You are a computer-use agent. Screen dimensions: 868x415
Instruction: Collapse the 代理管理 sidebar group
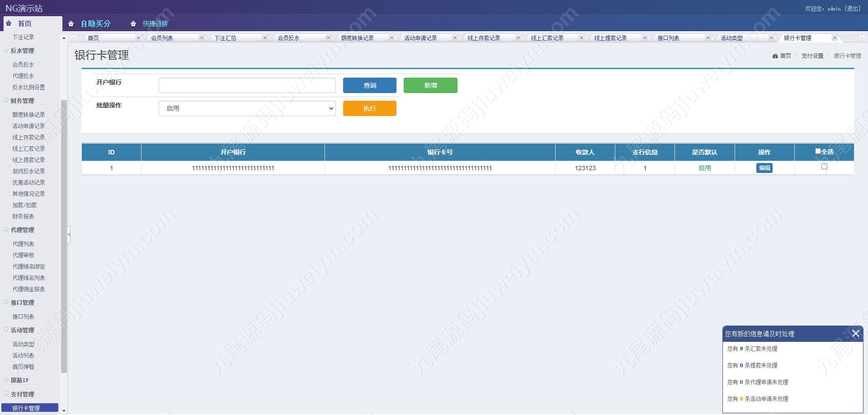6,230
